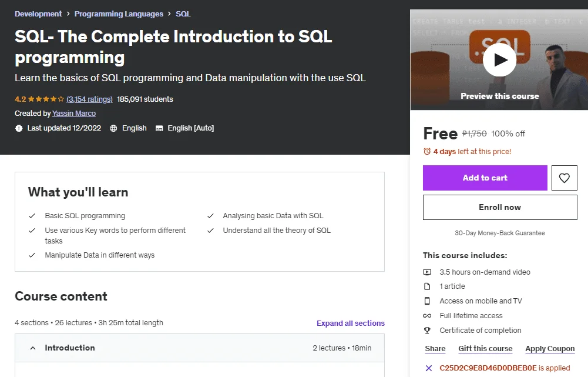
Task: Click 'Certificate of completion' text
Action: click(481, 330)
